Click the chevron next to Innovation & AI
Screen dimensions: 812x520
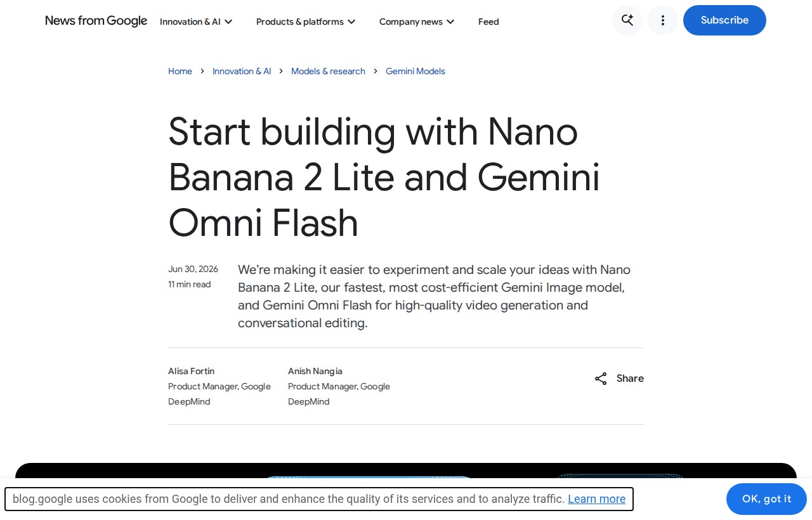click(x=228, y=22)
